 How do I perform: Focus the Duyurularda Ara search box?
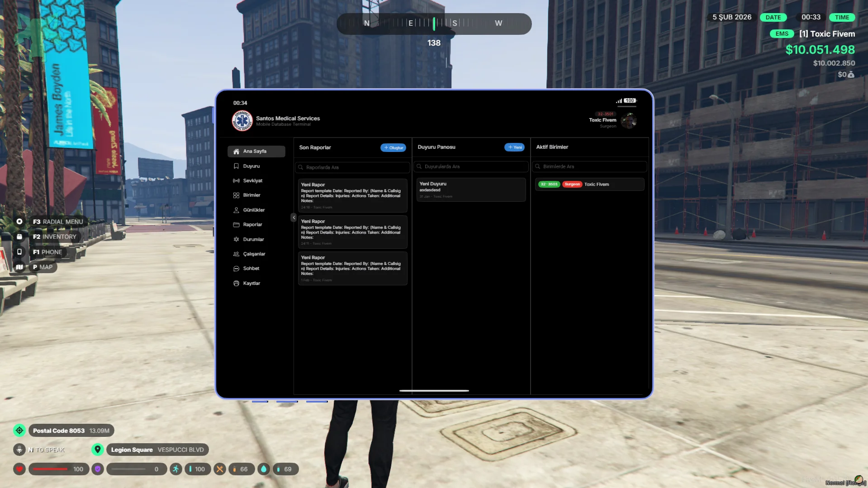point(471,166)
